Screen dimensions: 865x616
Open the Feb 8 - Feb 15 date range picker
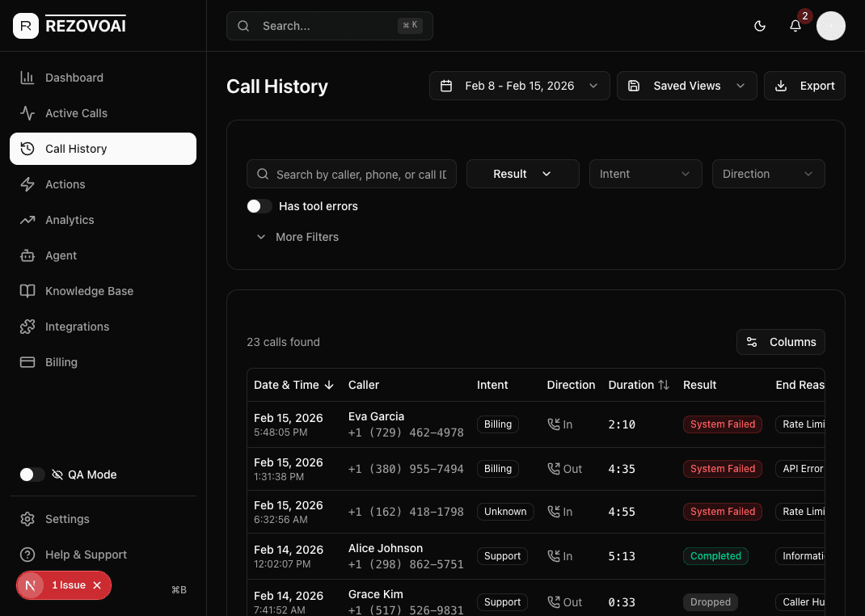click(519, 85)
